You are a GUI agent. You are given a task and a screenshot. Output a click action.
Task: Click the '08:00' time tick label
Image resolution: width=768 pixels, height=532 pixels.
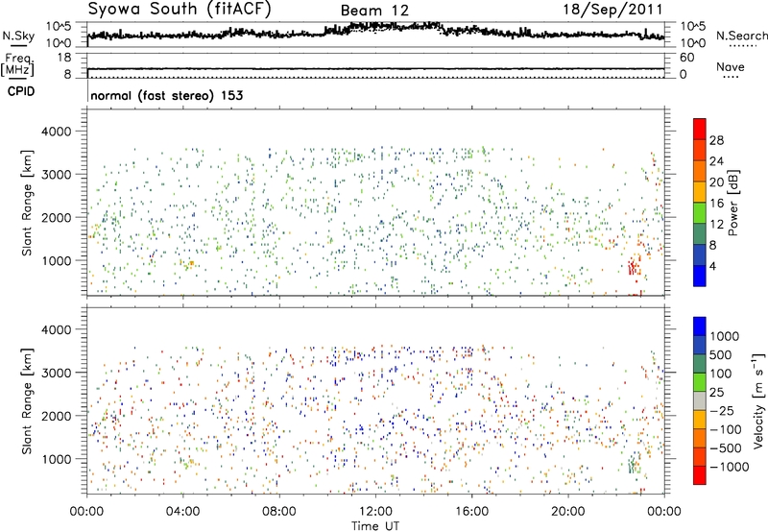[x=279, y=512]
